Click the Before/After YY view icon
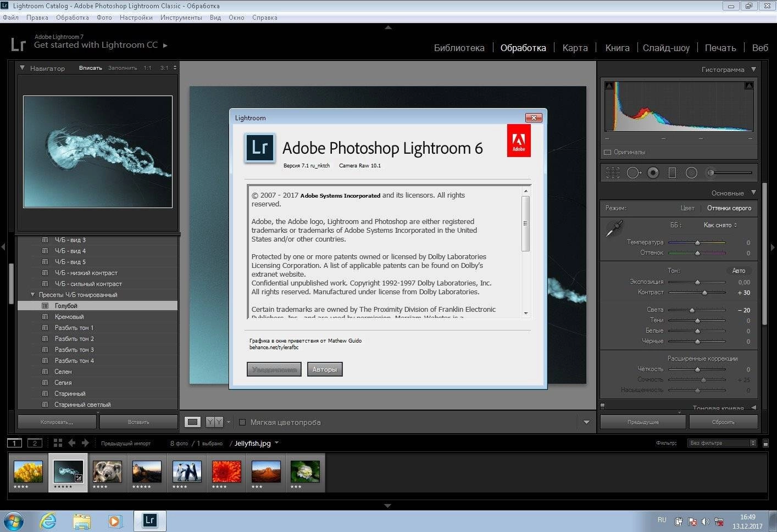The image size is (777, 532). (214, 422)
